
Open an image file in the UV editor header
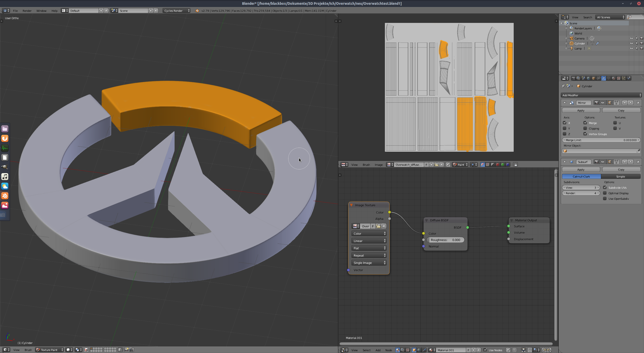tap(436, 165)
